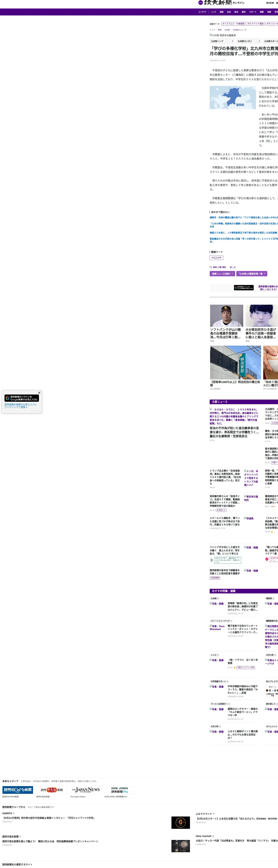Expand the GIANTS group section link
The width and height of the screenshot is (278, 868).
point(8,813)
